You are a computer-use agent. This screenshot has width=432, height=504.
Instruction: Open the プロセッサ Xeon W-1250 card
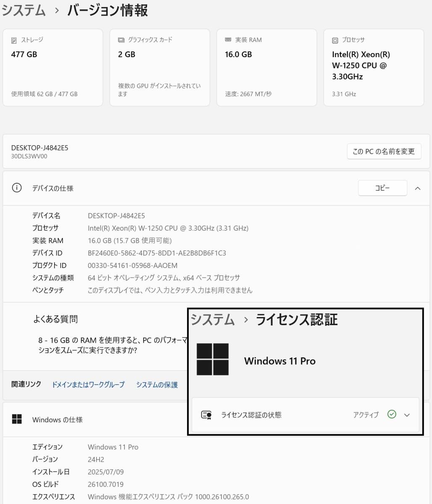click(374, 68)
